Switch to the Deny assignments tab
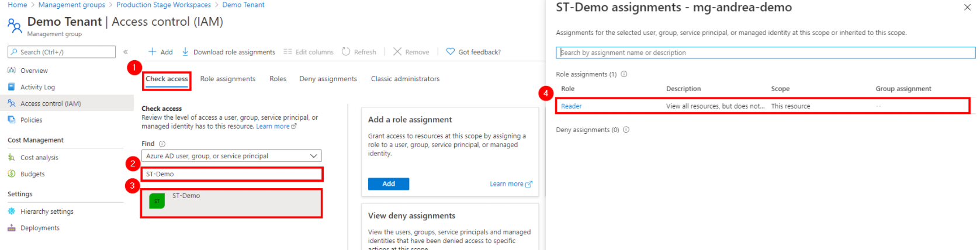 [x=328, y=79]
